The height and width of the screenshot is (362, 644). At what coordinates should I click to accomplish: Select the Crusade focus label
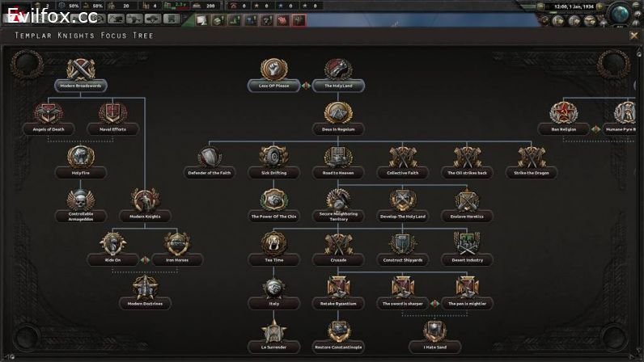point(338,260)
